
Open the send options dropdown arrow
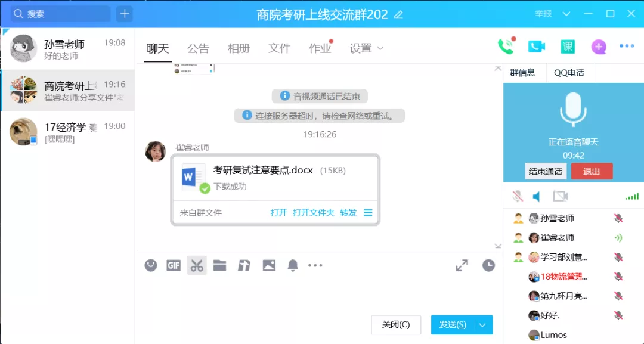point(484,324)
